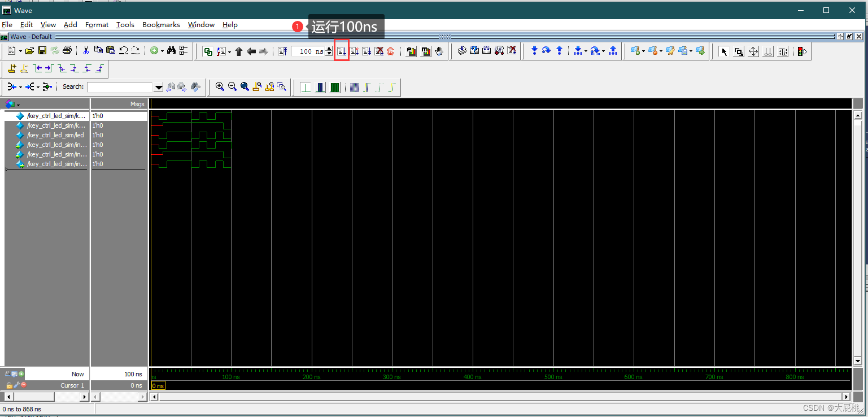Click the yellow 0 ns cursor time box
The height and width of the screenshot is (417, 868).
[x=158, y=386]
